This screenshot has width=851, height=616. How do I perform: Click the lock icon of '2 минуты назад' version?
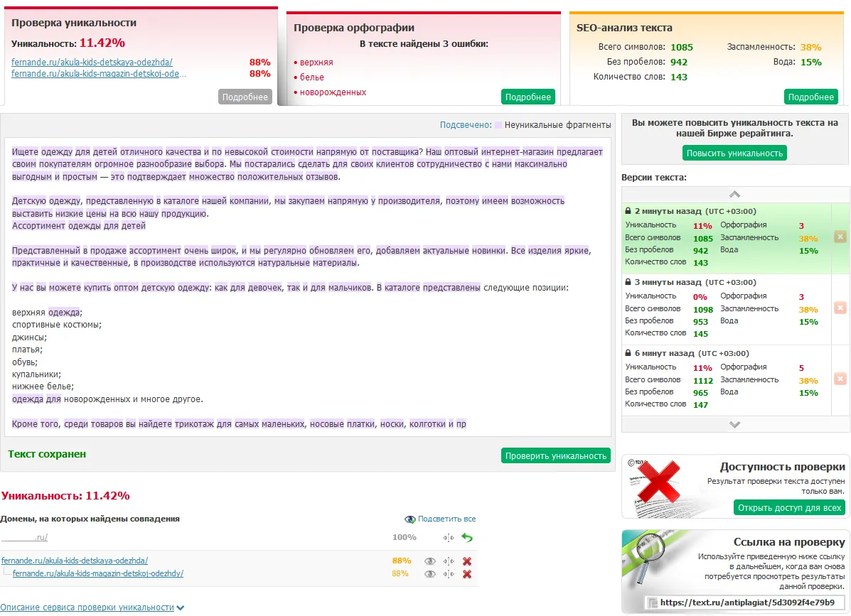(628, 211)
